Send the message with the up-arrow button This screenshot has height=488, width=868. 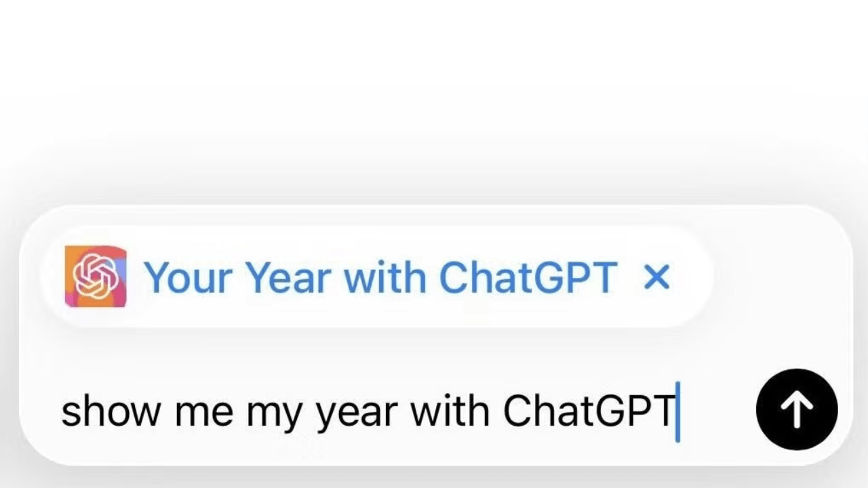pyautogui.click(x=796, y=409)
